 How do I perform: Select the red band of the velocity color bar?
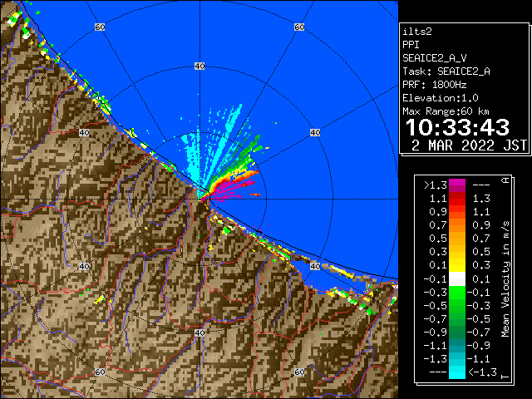pos(457,199)
